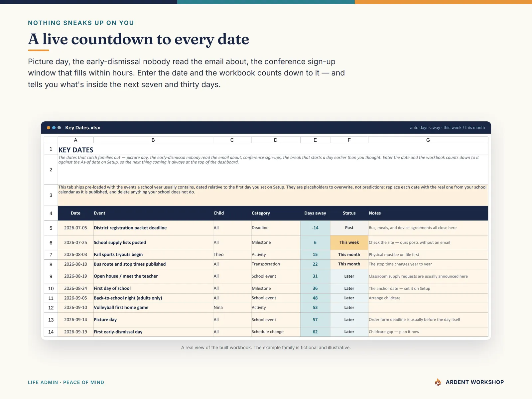Click the 'Transportation' category cell
Viewport: 532px width, 399px height.
coord(276,264)
